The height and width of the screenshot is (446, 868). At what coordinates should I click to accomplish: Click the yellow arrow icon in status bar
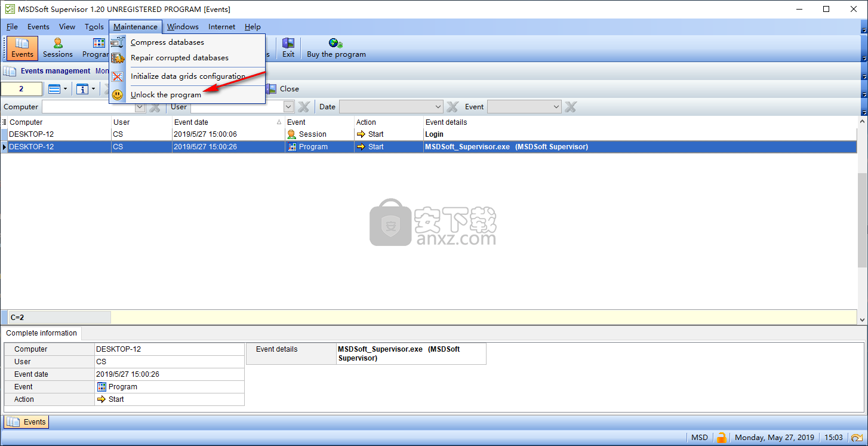click(x=857, y=438)
